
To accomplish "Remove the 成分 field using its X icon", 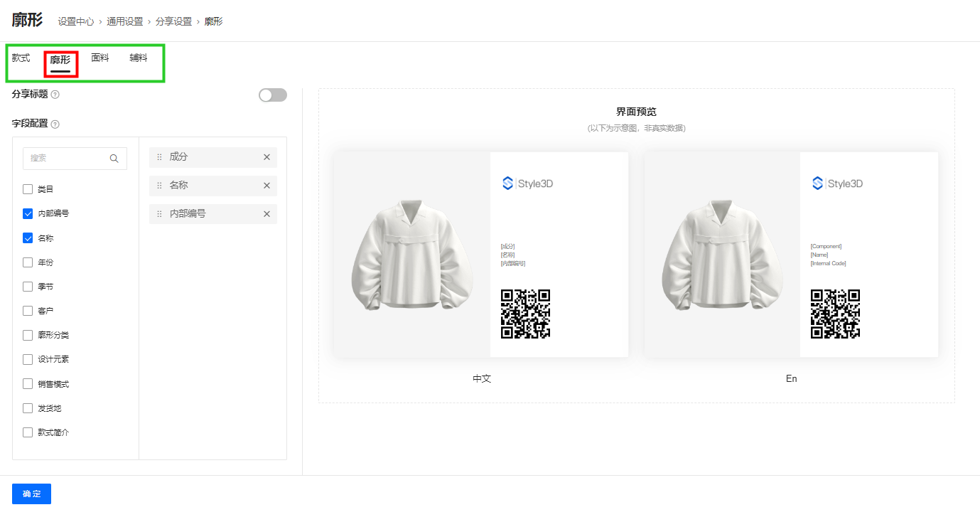I will pos(266,157).
